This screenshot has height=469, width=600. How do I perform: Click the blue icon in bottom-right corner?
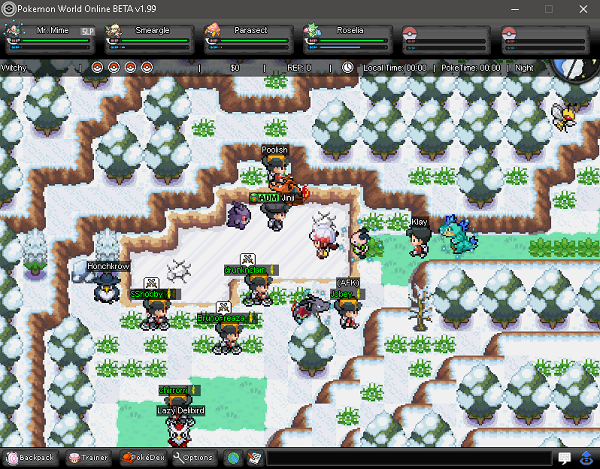pos(587,458)
